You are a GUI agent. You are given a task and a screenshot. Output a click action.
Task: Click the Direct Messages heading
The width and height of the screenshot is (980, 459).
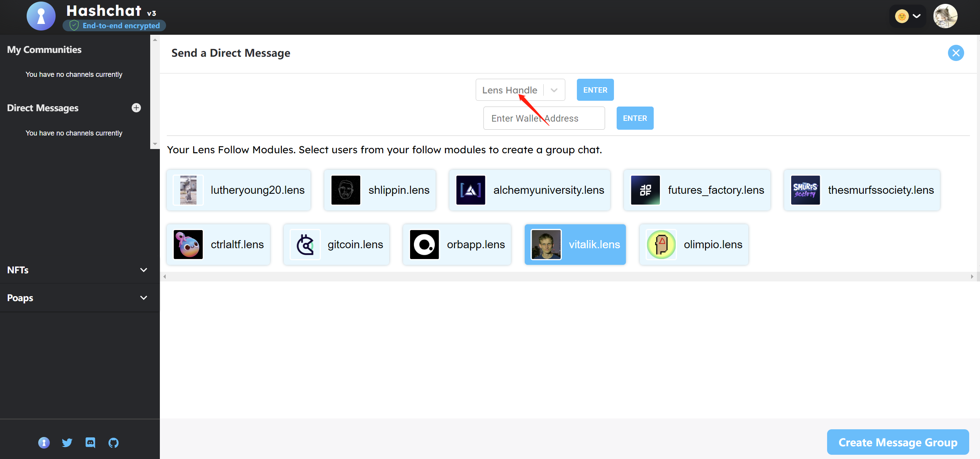point(42,108)
